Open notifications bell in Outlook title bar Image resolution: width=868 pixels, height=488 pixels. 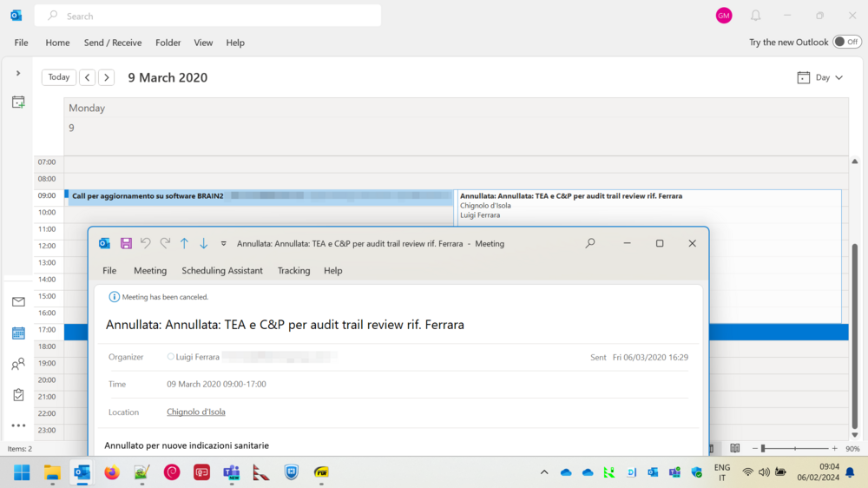click(756, 16)
